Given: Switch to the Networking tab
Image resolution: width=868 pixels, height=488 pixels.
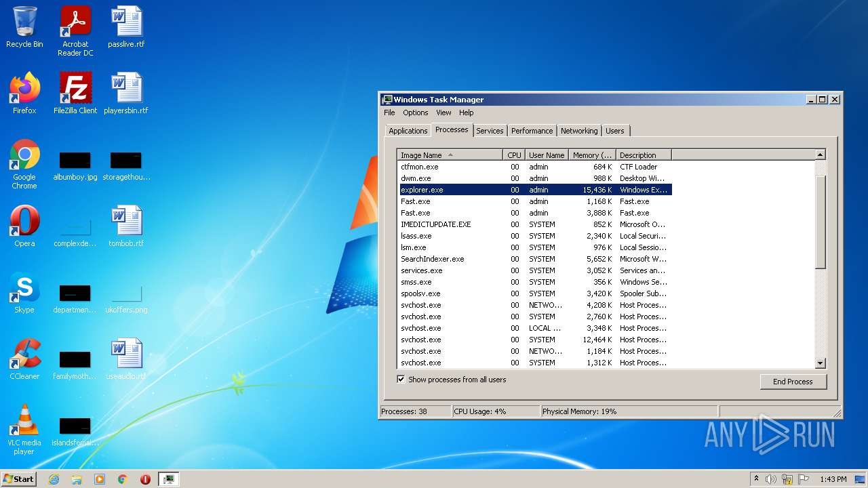Looking at the screenshot, I should (x=579, y=131).
